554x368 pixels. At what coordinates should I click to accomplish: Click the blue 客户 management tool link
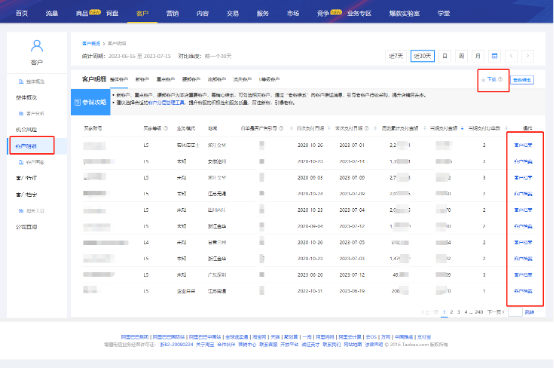[166, 103]
